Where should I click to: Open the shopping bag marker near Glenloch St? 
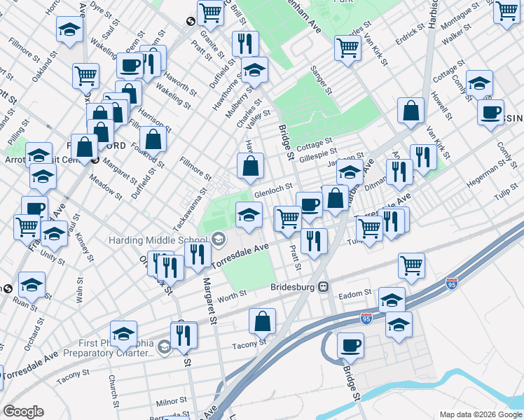[250, 168]
